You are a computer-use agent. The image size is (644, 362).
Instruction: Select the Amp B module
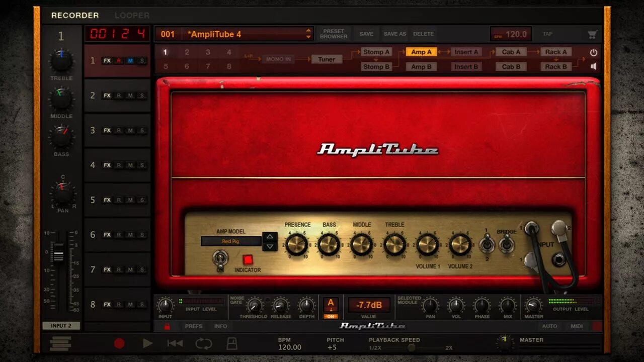click(421, 66)
